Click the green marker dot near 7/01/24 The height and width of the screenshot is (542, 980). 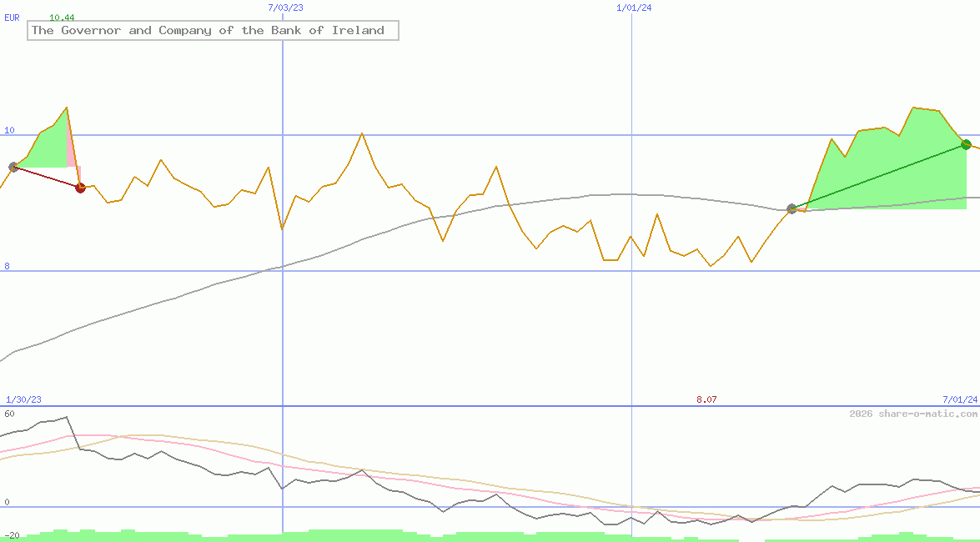tap(966, 144)
